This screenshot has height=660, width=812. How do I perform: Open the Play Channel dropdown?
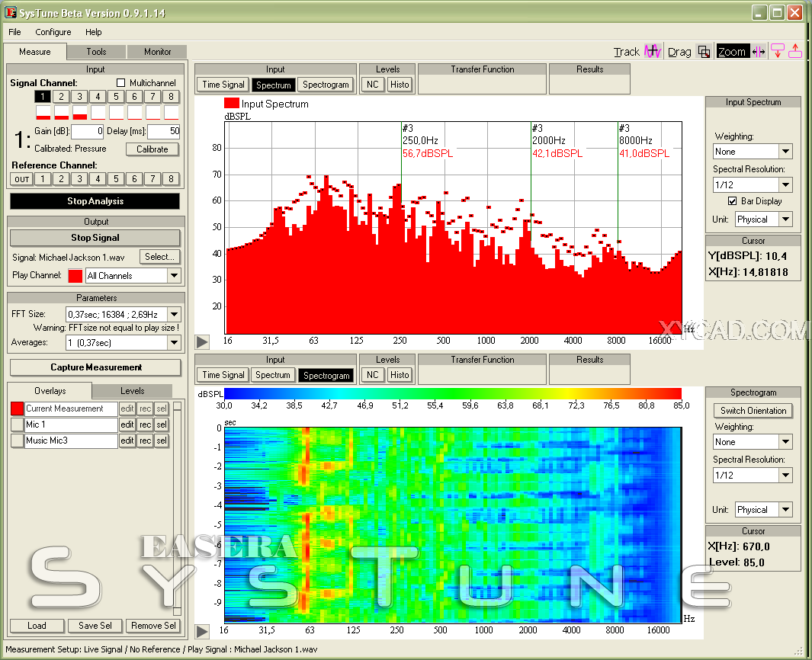click(x=174, y=275)
